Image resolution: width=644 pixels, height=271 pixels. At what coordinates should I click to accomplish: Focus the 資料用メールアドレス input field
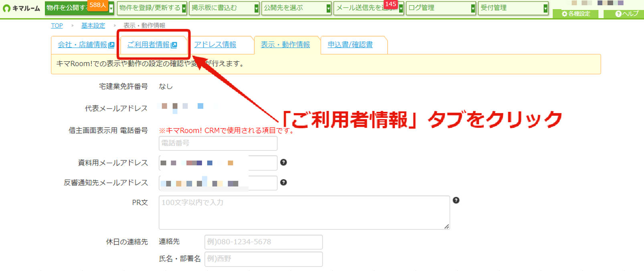pos(218,163)
